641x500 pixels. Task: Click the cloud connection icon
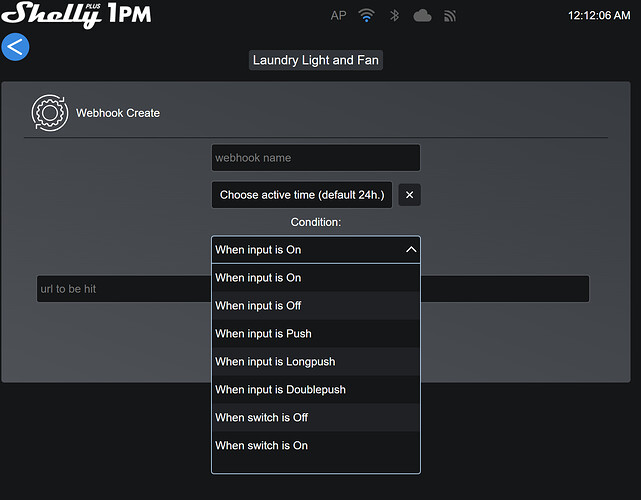(422, 16)
